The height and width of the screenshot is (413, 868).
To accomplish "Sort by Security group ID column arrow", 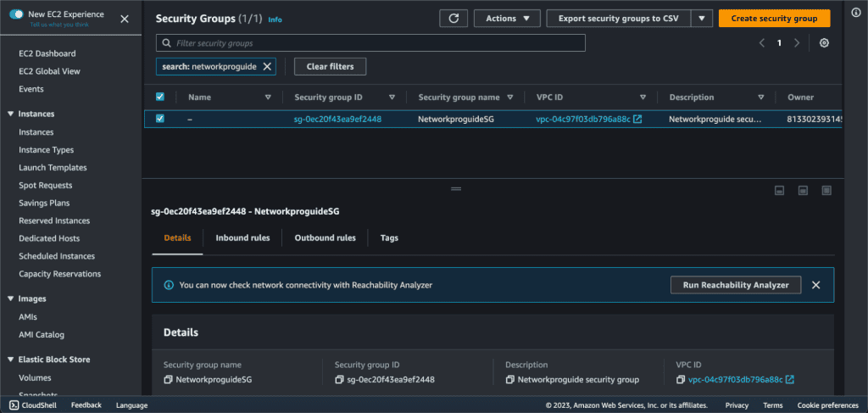I will [x=392, y=97].
